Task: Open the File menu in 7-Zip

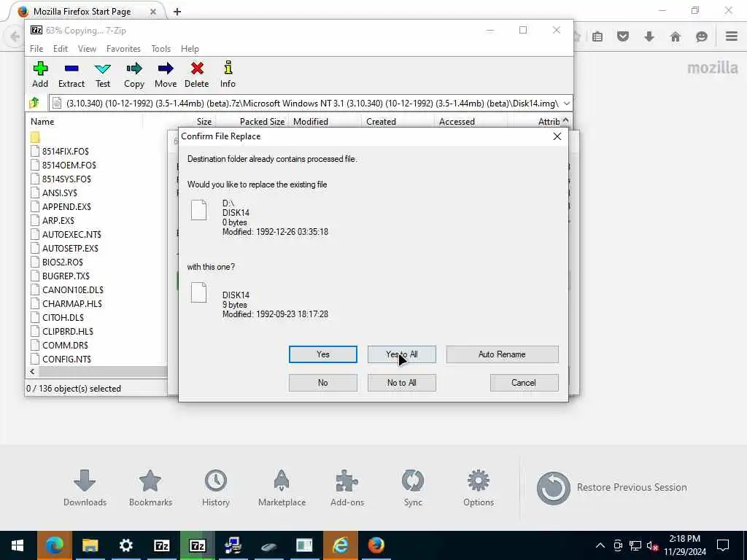Action: point(36,49)
